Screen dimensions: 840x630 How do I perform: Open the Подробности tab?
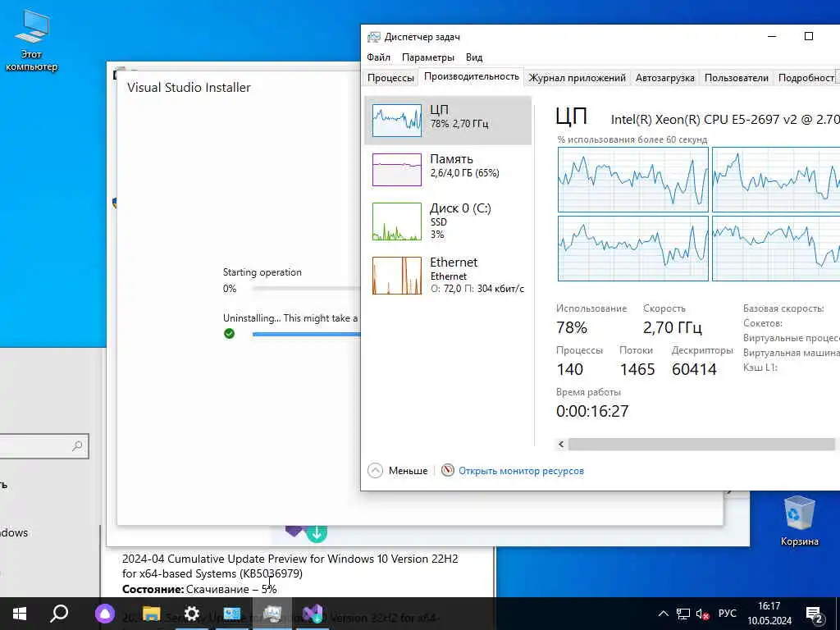coord(806,78)
